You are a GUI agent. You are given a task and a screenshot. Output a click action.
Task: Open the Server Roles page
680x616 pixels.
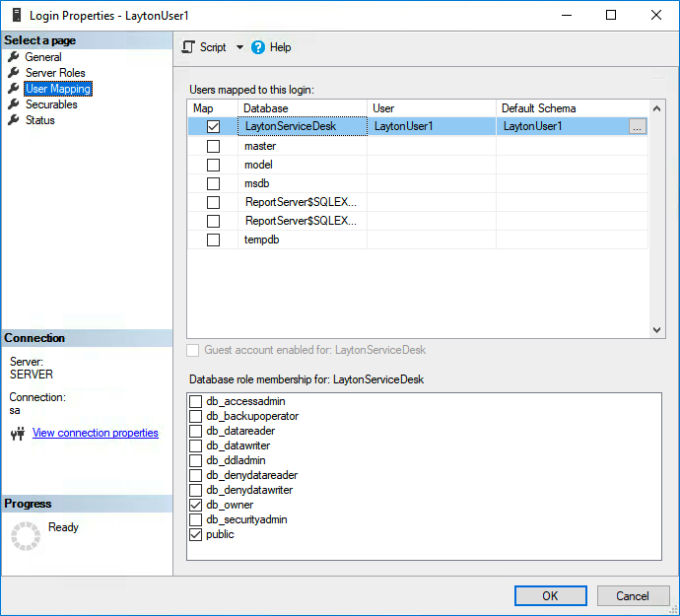pyautogui.click(x=55, y=73)
